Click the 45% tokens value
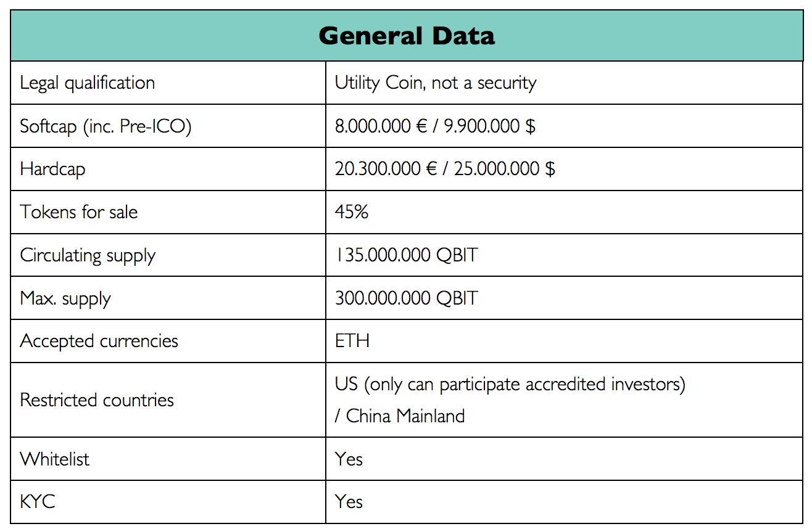 click(352, 212)
